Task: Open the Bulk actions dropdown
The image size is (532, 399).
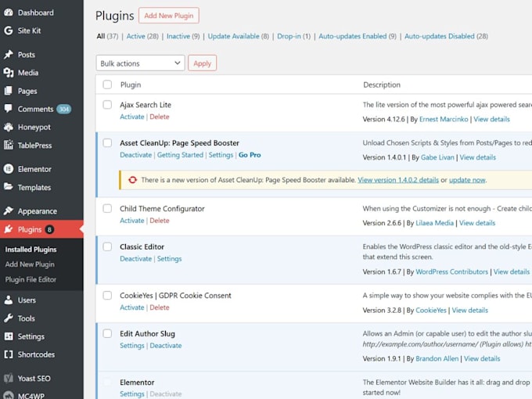Action: (140, 63)
